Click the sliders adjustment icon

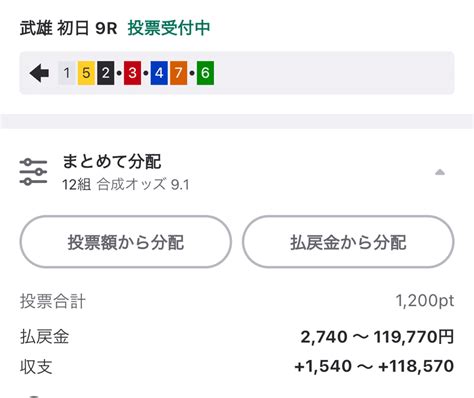[x=33, y=172]
